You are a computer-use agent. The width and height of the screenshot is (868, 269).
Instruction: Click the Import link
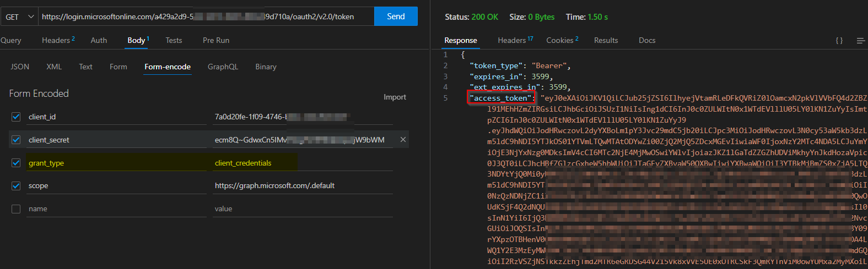pyautogui.click(x=395, y=97)
